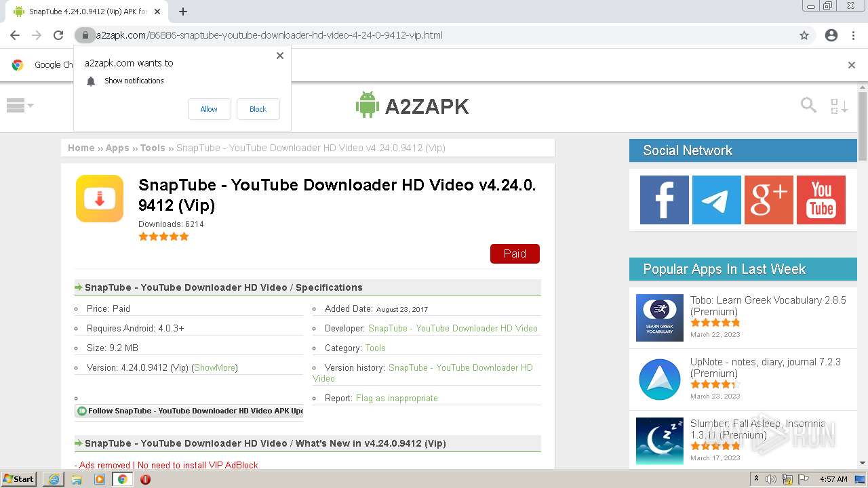
Task: Click the A2ZAPK android logo
Action: pos(412,106)
